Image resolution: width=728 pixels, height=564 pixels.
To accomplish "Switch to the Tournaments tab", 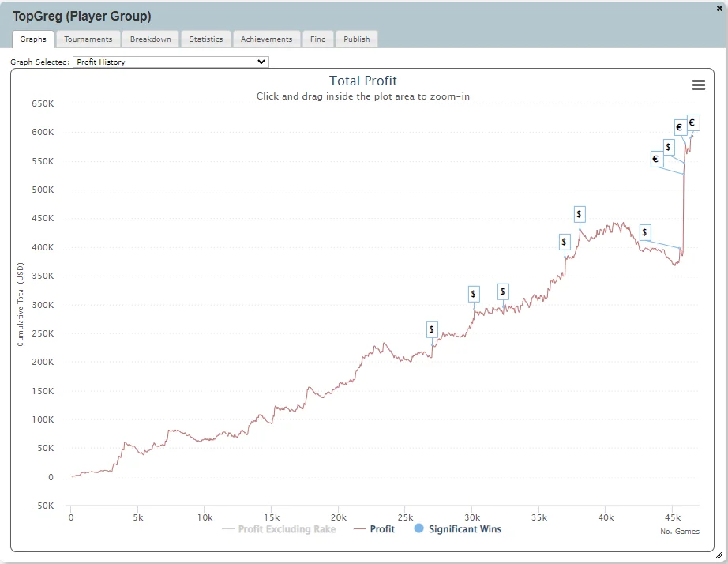I will pyautogui.click(x=88, y=39).
